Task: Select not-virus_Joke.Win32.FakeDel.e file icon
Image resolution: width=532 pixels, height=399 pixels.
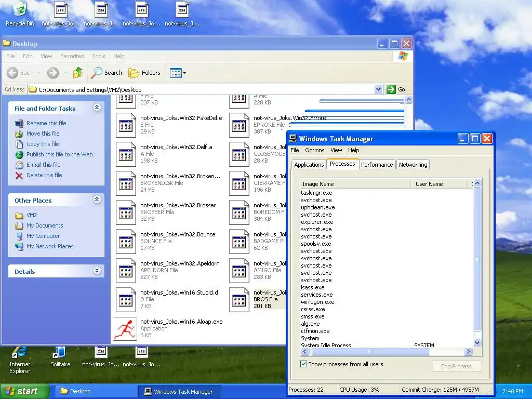Action: tap(126, 125)
